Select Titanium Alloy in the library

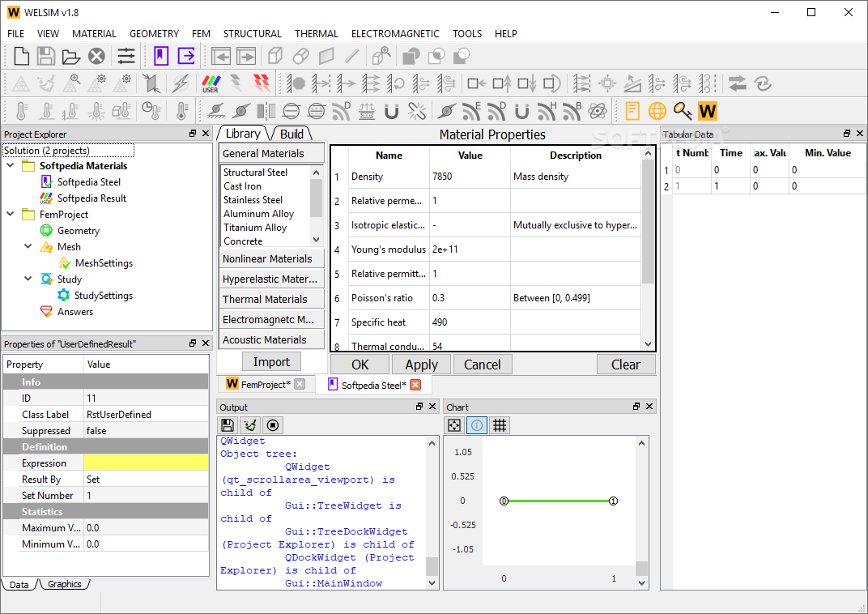(x=255, y=228)
